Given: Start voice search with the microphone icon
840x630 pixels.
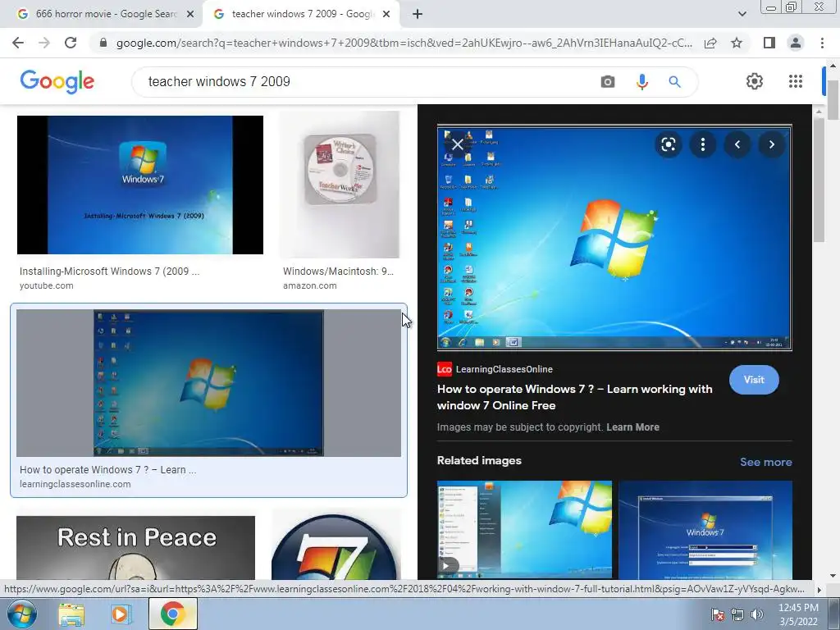Looking at the screenshot, I should point(641,81).
